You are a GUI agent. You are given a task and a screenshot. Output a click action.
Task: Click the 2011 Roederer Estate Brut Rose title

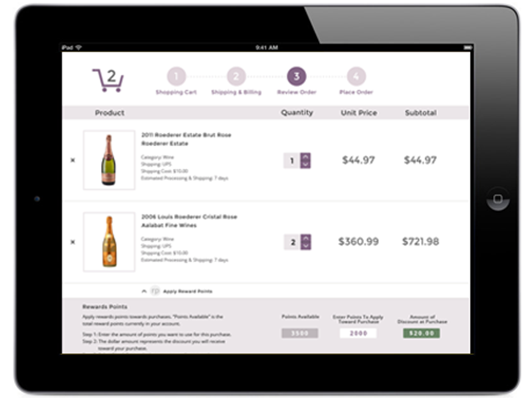point(186,135)
